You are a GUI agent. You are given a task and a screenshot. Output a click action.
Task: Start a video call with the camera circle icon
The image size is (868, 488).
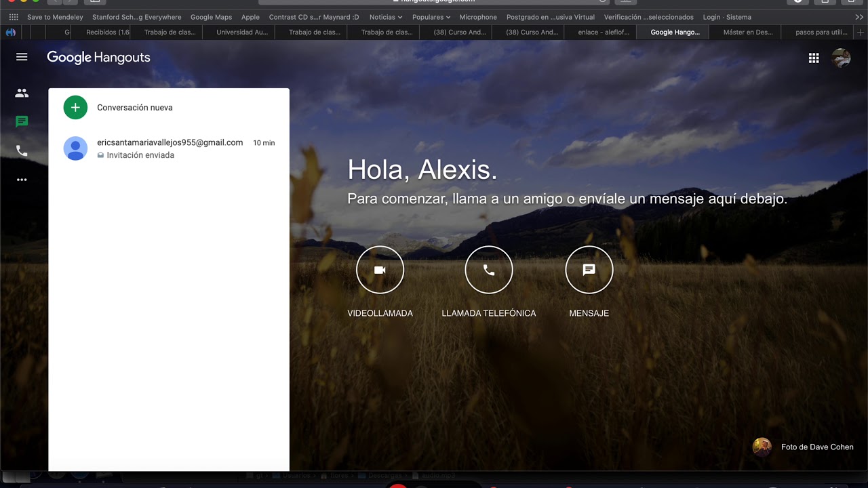(380, 270)
